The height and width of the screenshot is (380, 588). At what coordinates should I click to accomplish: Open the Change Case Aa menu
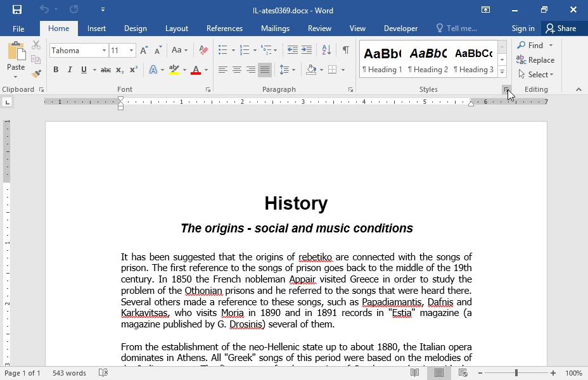pyautogui.click(x=179, y=50)
